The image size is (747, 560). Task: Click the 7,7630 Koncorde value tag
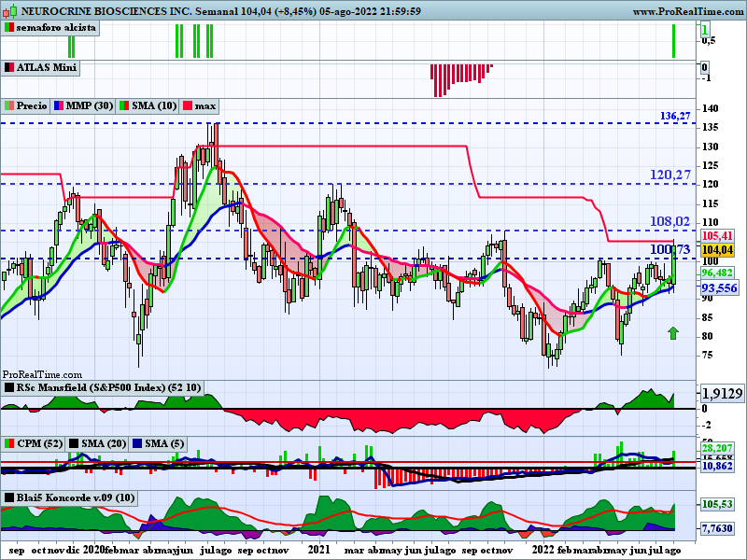pyautogui.click(x=717, y=528)
